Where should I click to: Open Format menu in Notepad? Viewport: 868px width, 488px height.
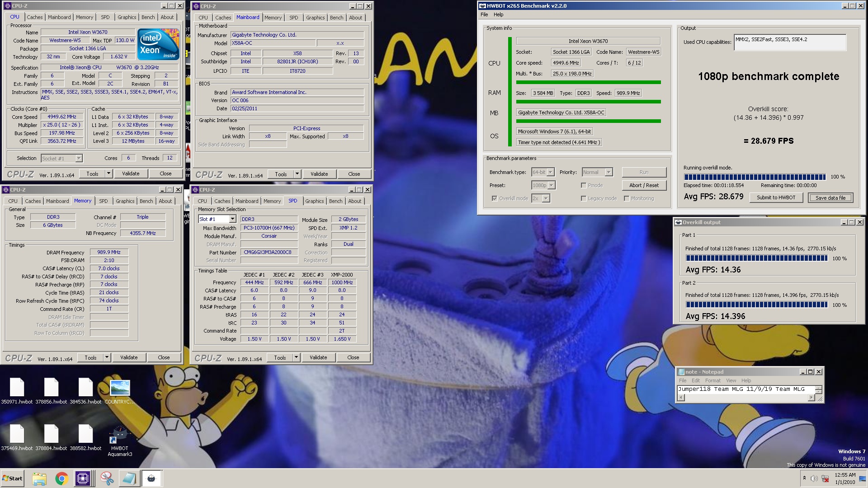pyautogui.click(x=713, y=380)
